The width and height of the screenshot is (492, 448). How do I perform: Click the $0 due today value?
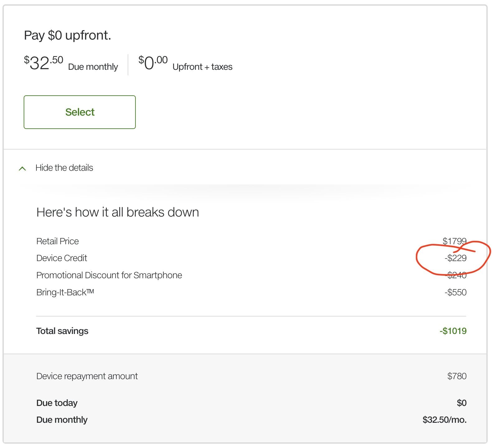click(461, 403)
